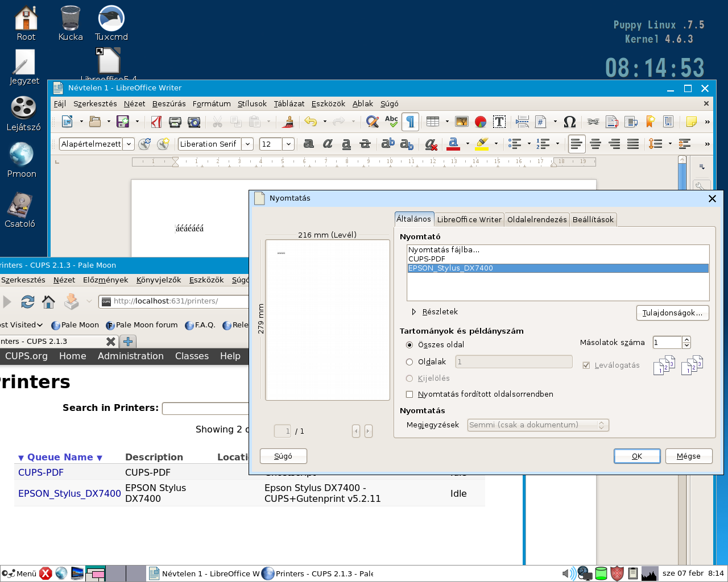Screen dimensions: 728x582
Task: Open the Formátum menu in Writer
Action: pos(212,104)
